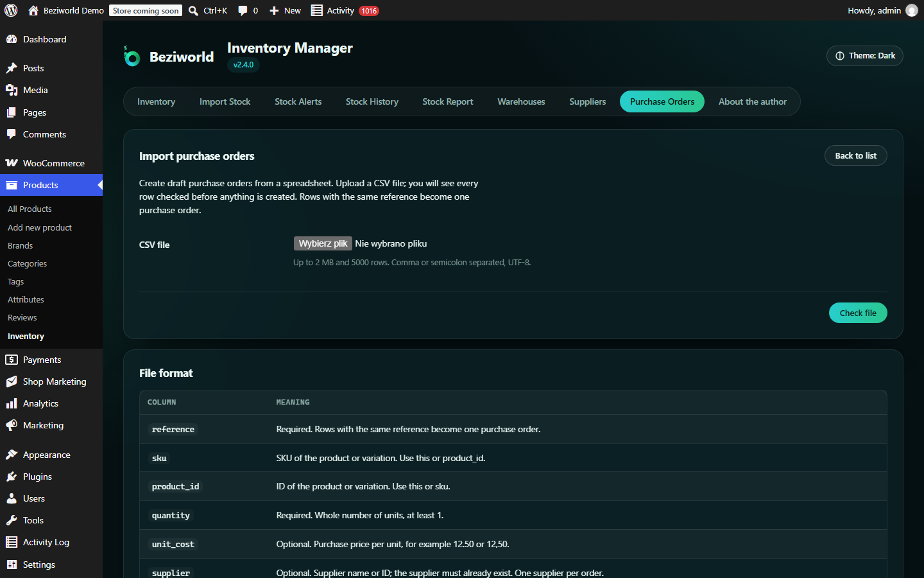Open the Stock History tab
The width and height of the screenshot is (924, 578).
[x=372, y=101]
